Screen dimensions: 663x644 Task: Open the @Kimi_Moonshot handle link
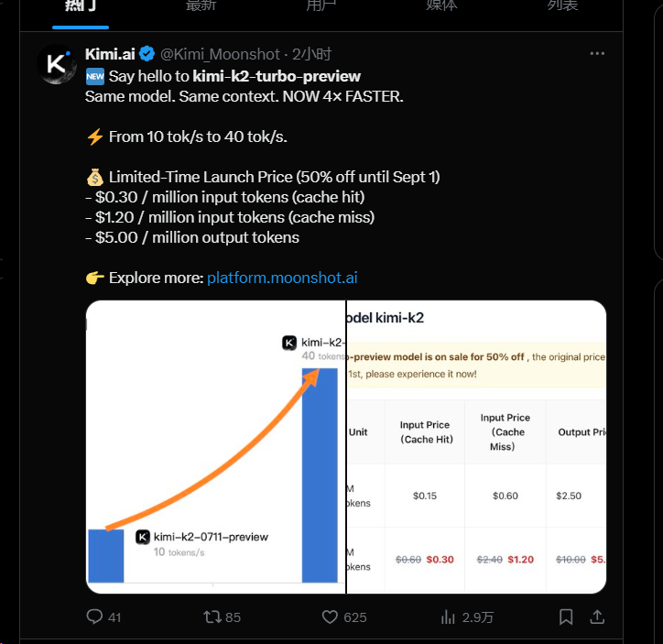tap(220, 54)
